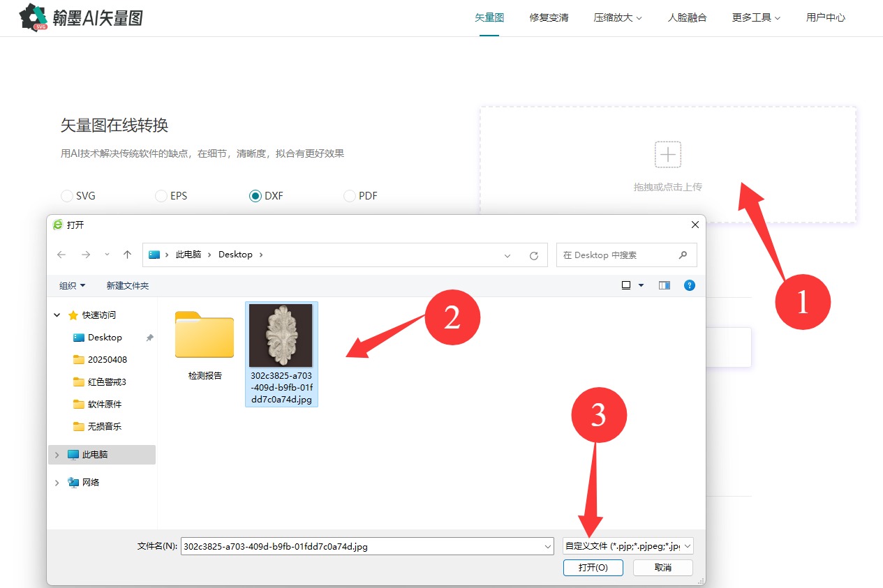The image size is (883, 588).
Task: Go up one folder level
Action: (x=127, y=255)
